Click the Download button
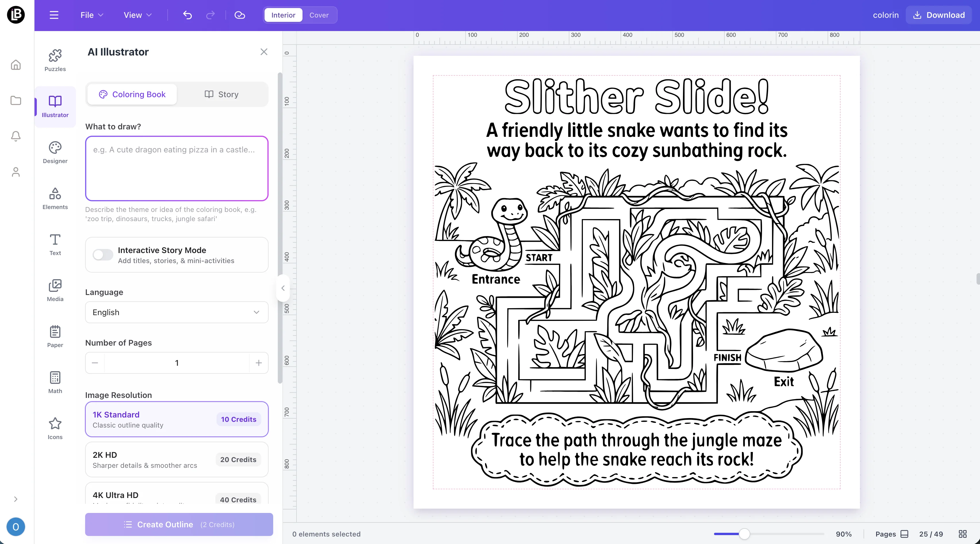 pyautogui.click(x=939, y=15)
